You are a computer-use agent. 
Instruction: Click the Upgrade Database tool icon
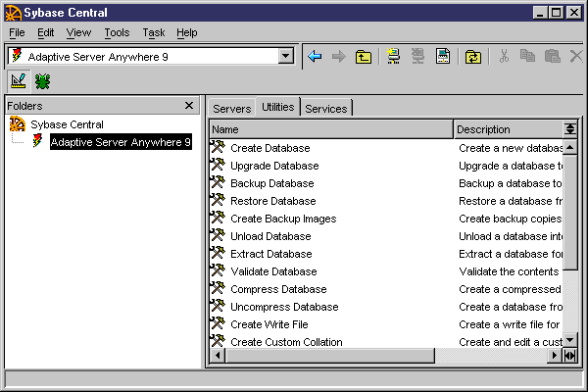point(218,165)
